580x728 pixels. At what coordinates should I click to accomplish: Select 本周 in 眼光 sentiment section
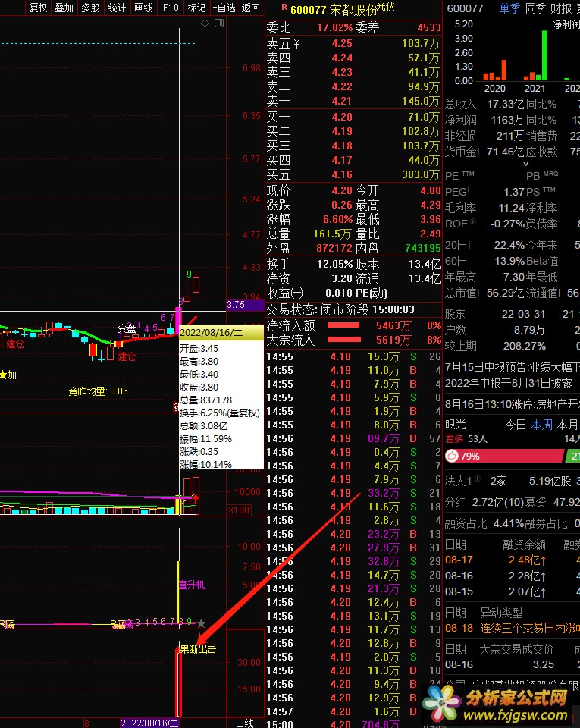pos(541,425)
